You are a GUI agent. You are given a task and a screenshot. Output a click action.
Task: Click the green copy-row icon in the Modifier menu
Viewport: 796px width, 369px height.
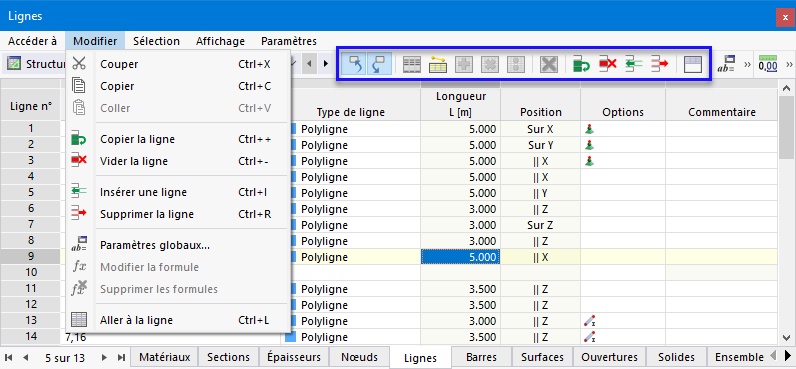(x=79, y=139)
